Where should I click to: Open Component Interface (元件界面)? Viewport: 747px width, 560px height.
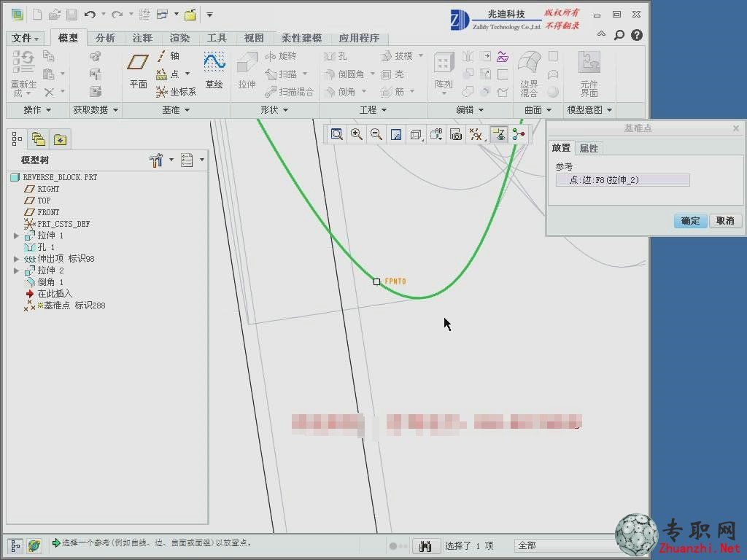pyautogui.click(x=589, y=74)
